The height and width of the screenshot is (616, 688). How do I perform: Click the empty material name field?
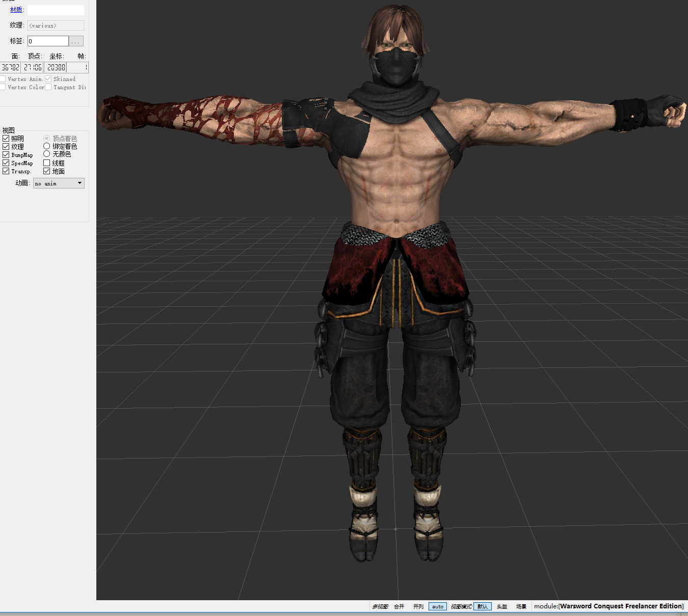[56, 10]
